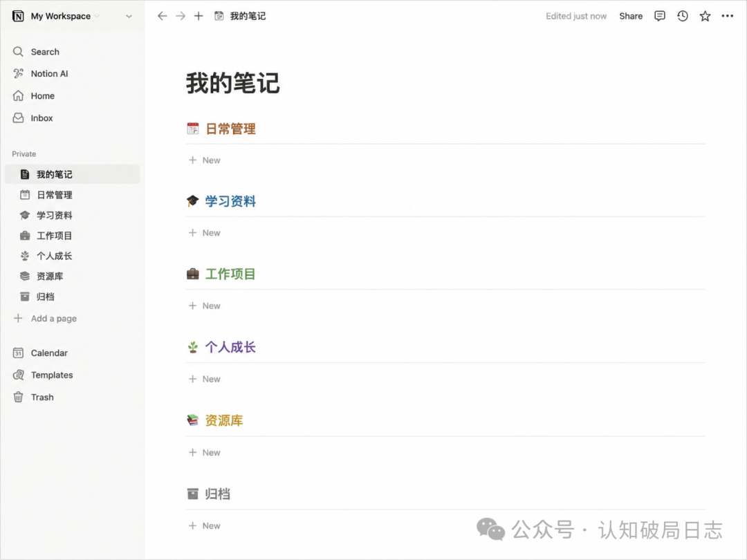Add New item under 归档
Image resolution: width=747 pixels, height=560 pixels.
click(205, 525)
